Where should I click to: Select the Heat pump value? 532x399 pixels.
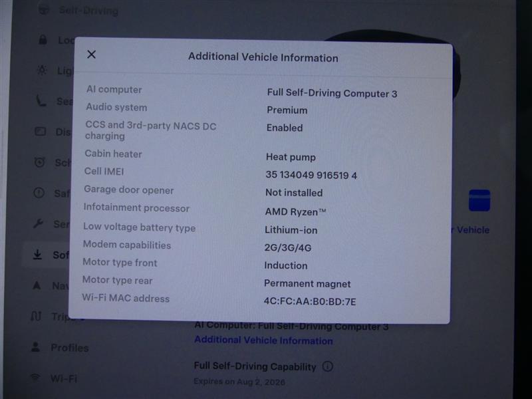[x=291, y=157]
